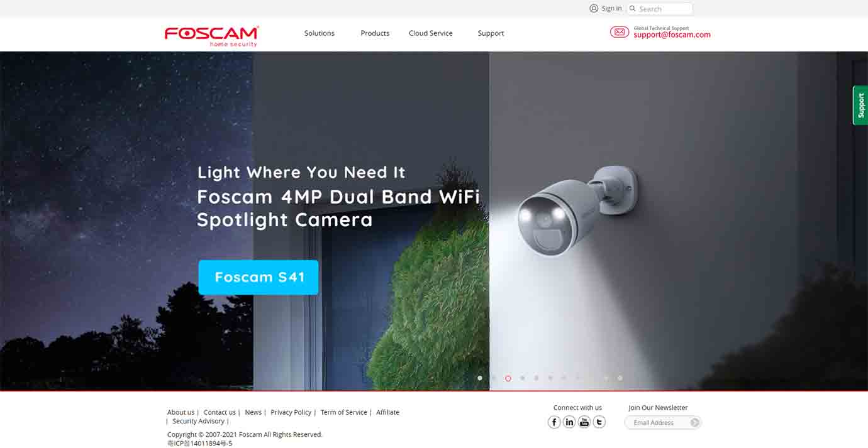Open the Support menu item
The width and height of the screenshot is (868, 448).
point(491,33)
